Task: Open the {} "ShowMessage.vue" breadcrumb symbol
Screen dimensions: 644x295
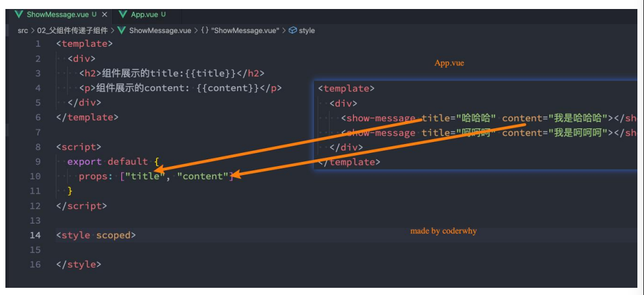Action: pos(240,31)
